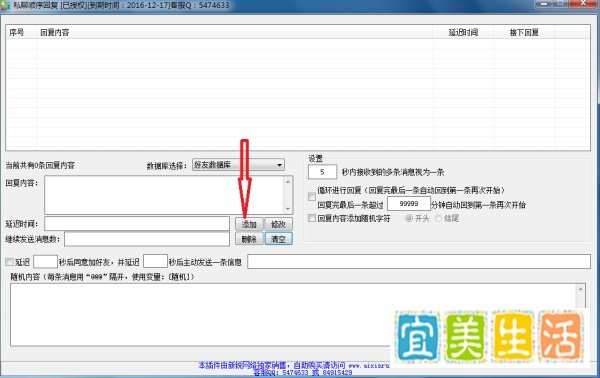600x378 pixels.
Task: Click seconds field before 秒后同意加好友
Action: [x=46, y=262]
